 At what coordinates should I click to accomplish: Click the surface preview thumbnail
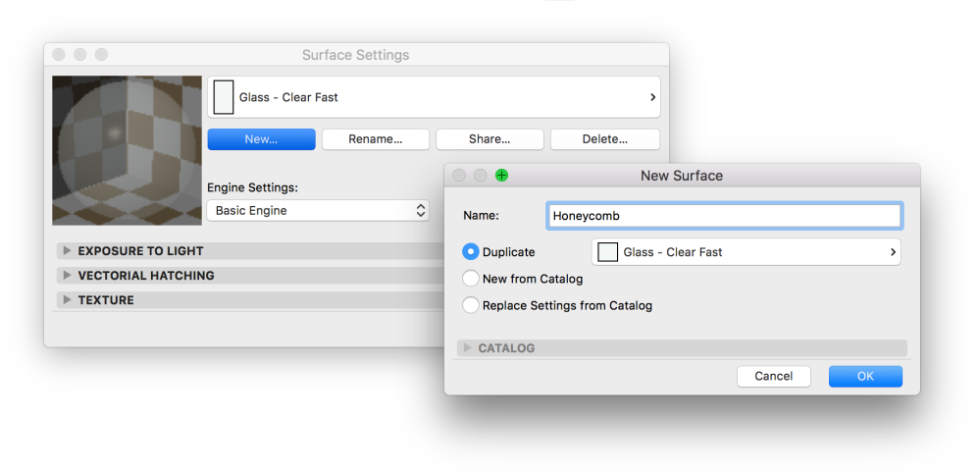click(127, 150)
